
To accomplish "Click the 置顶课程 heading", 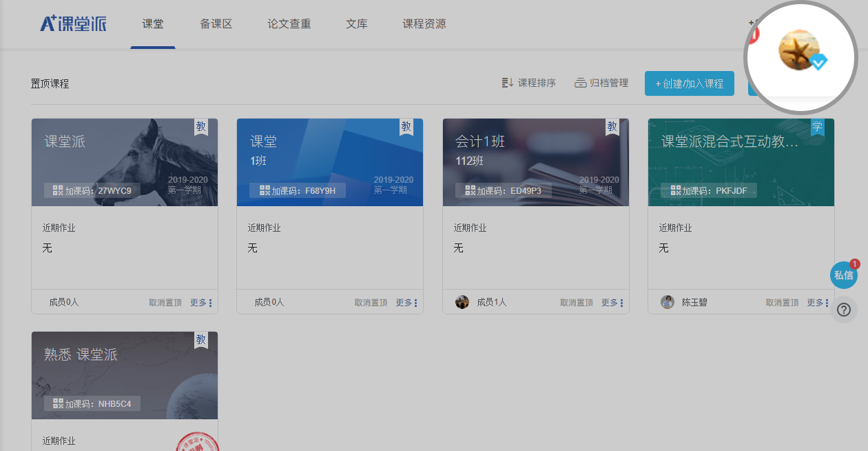I will tap(50, 84).
